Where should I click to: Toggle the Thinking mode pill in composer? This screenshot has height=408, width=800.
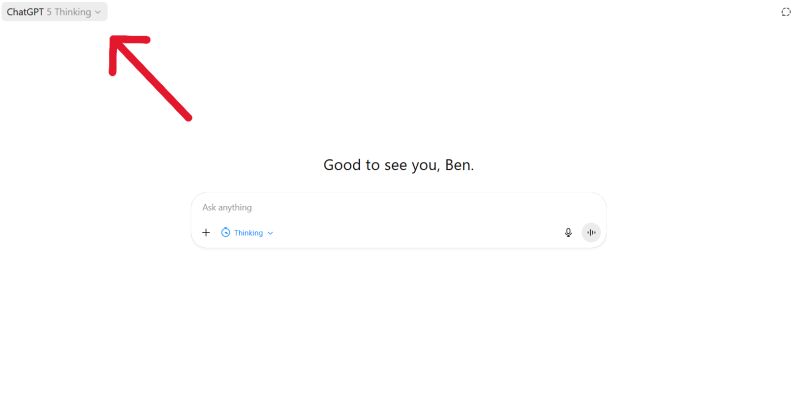[x=247, y=233]
